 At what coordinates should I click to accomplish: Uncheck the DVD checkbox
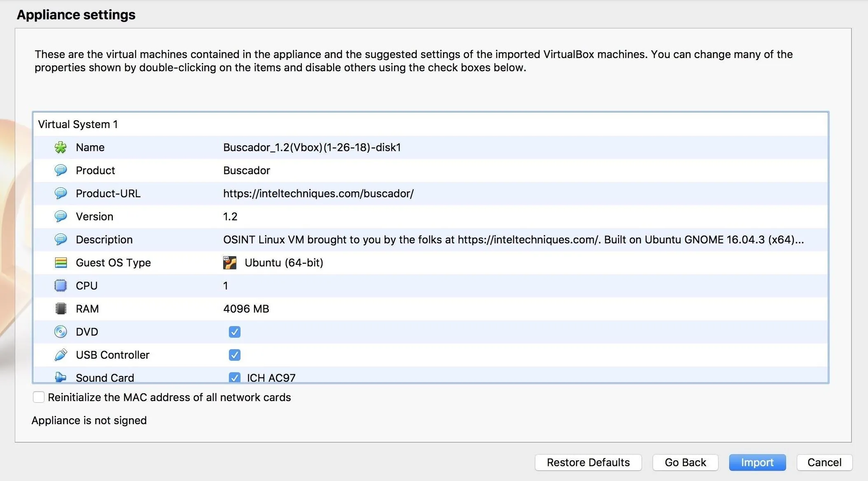click(x=235, y=332)
